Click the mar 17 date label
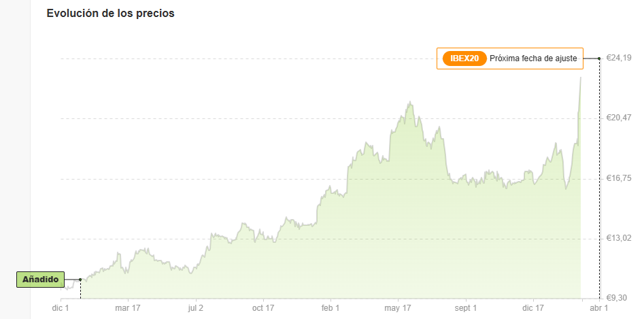The height and width of the screenshot is (319, 644). (128, 307)
